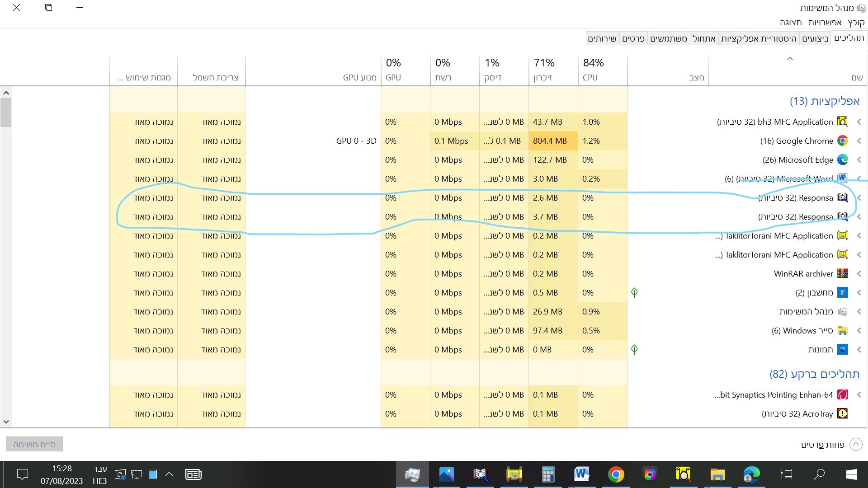The width and height of the screenshot is (868, 488).
Task: Click the Google Chrome process icon
Action: [842, 141]
